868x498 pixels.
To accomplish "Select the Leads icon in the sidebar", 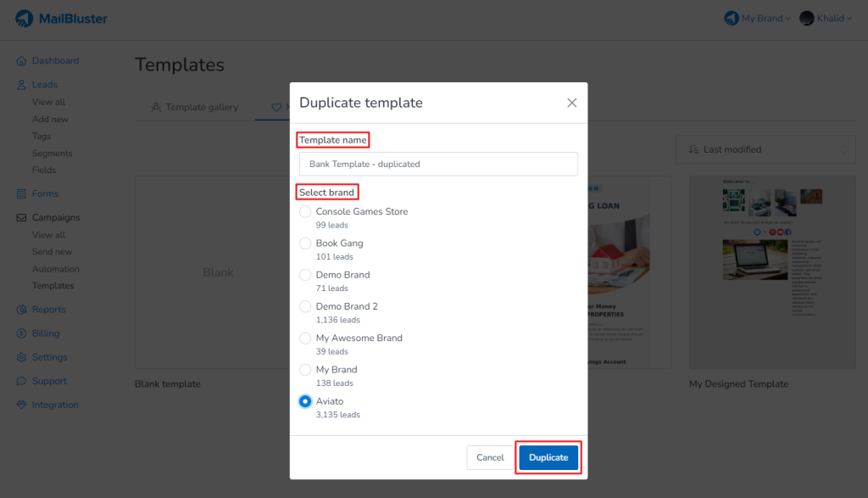I will click(20, 84).
